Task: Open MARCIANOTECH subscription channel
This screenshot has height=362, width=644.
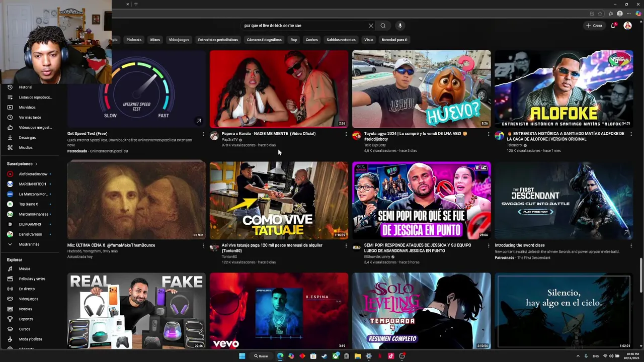Action: pyautogui.click(x=29, y=184)
